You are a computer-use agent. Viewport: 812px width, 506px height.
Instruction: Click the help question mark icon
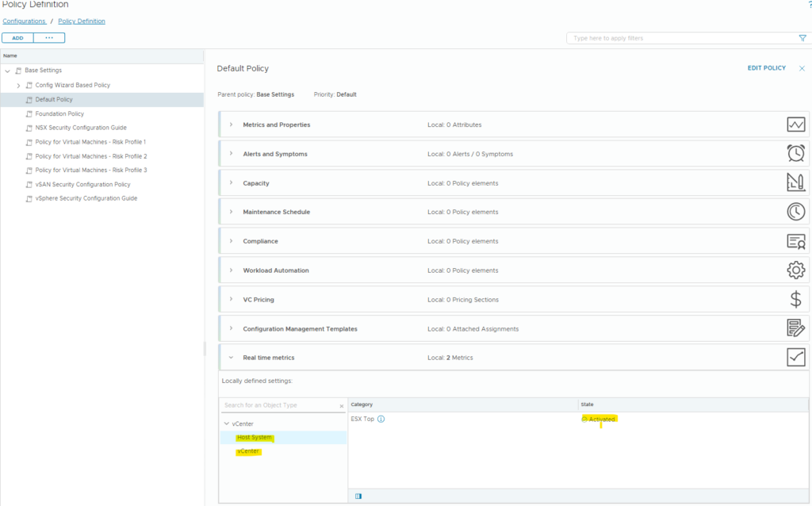pyautogui.click(x=810, y=5)
